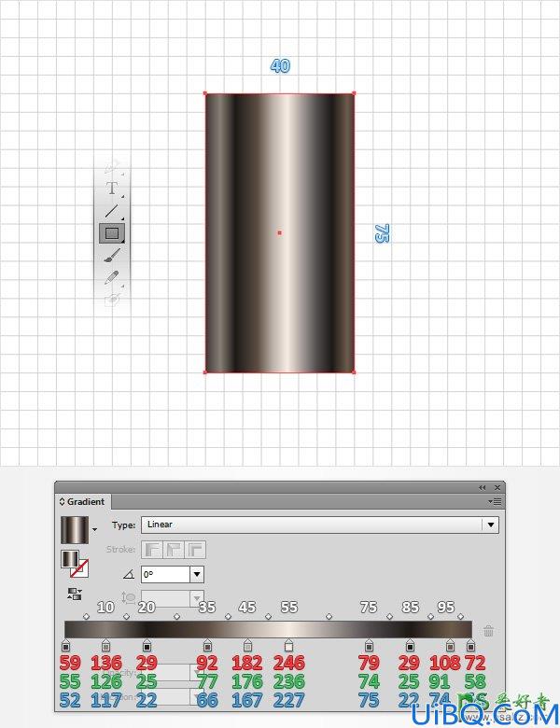The height and width of the screenshot is (728, 560).
Task: Open the Type Linear dropdown
Action: 320,525
